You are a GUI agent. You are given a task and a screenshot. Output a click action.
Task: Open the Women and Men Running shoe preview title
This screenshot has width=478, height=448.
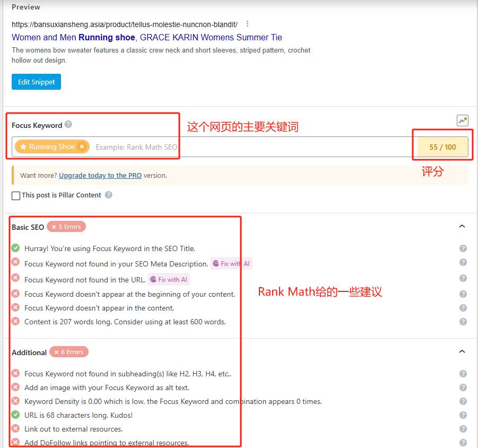[x=147, y=37]
